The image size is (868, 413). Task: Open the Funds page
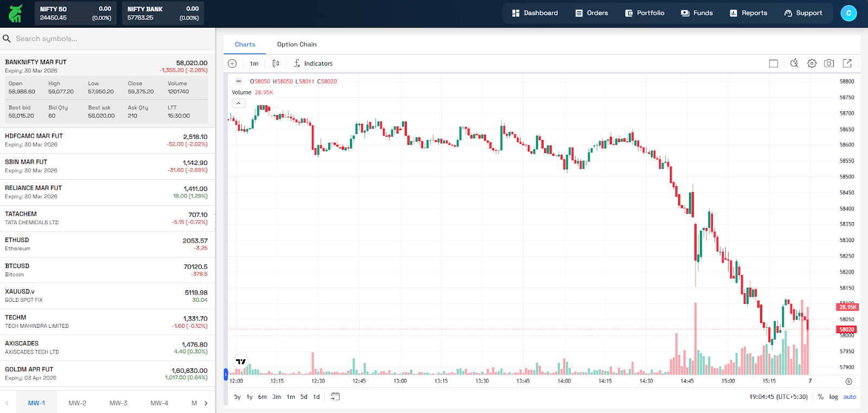[697, 13]
